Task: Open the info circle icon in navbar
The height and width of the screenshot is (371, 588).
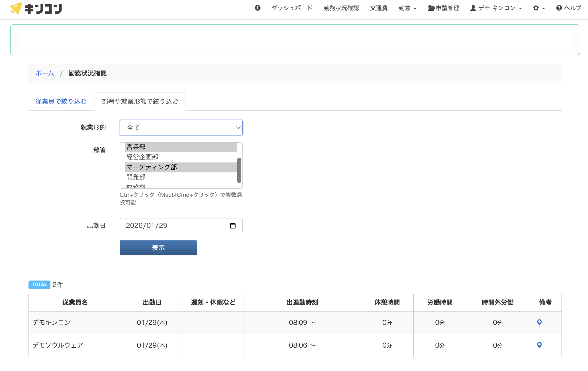Action: tap(258, 8)
